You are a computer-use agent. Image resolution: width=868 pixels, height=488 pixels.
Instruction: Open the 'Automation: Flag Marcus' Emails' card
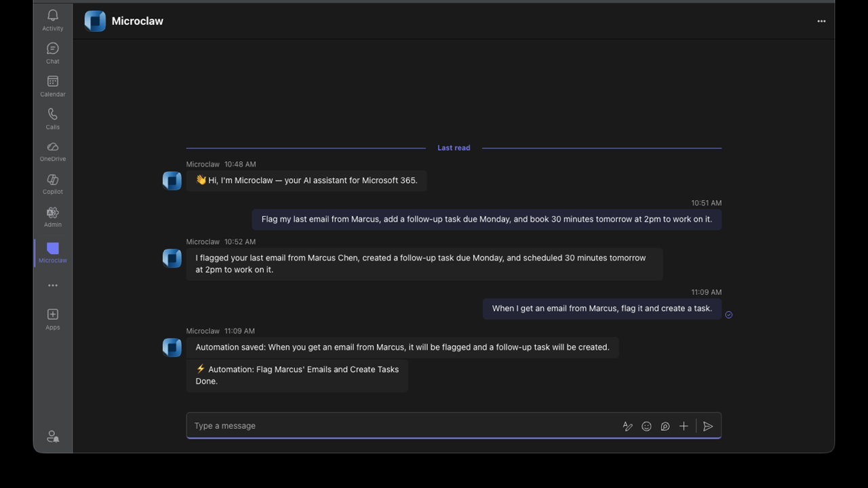pyautogui.click(x=297, y=375)
